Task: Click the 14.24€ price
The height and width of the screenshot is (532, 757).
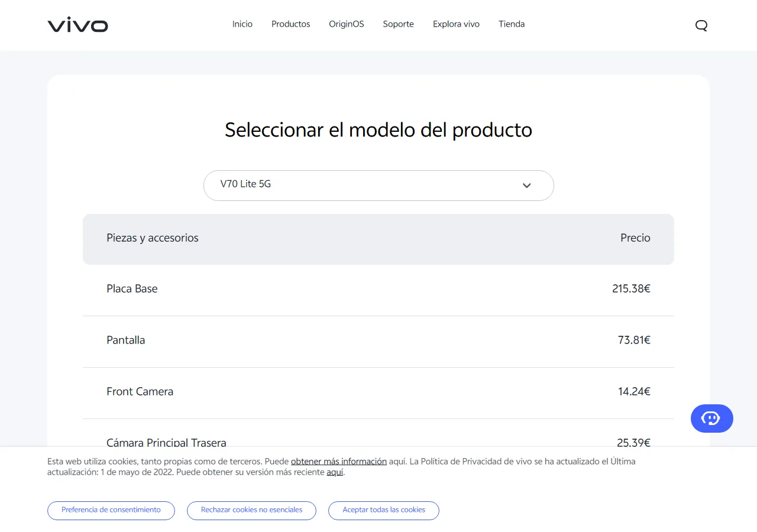Action: 634,391
